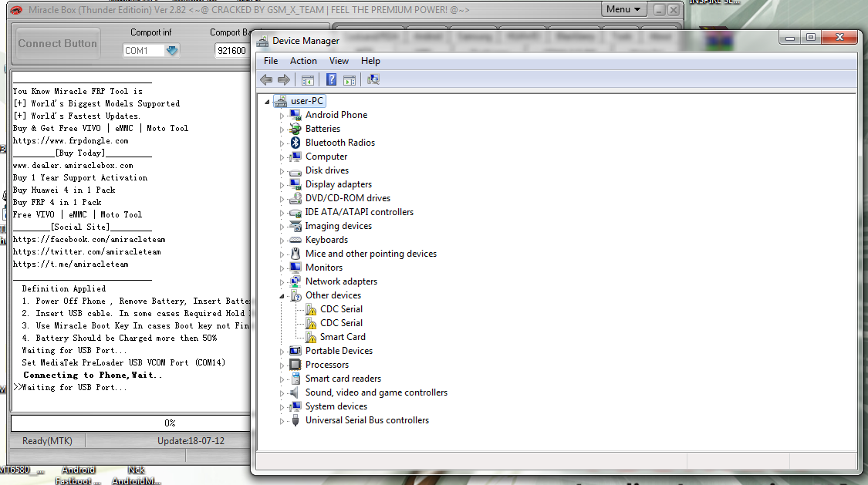Click the Update:18-07-12 status text
The image size is (868, 485).
point(191,441)
